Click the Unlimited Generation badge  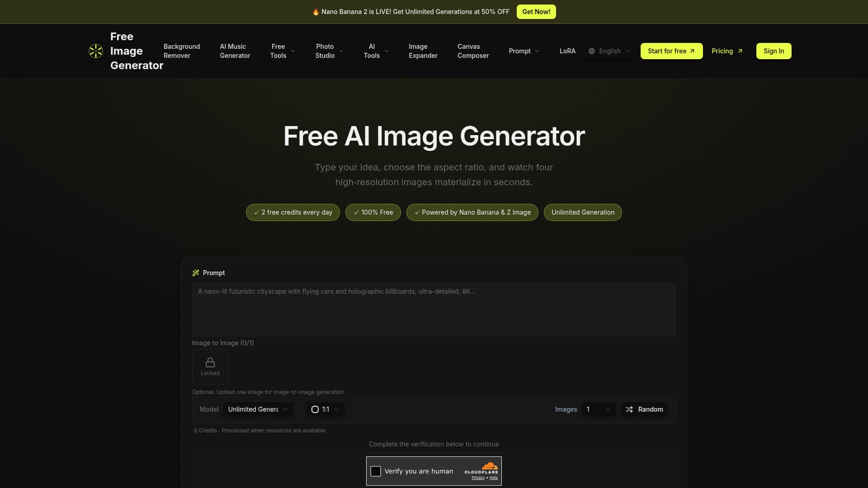[x=583, y=213]
